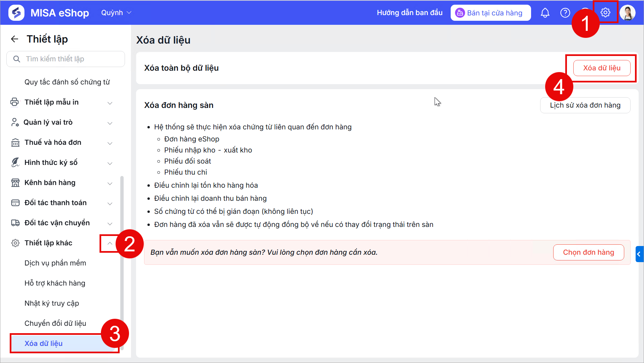Viewport: 644px width, 363px height.
Task: Click the blue side panel collapse arrow
Action: 639,254
